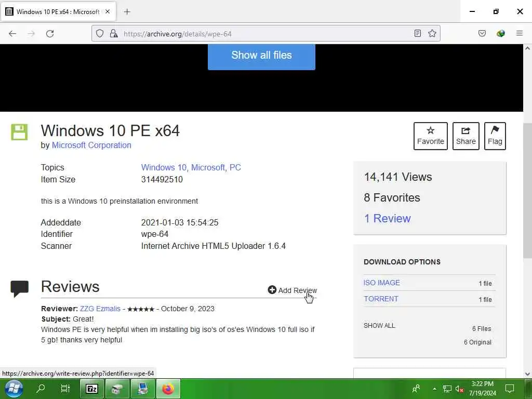This screenshot has width=532, height=399.
Task: Click the Flag button
Action: 495,136
